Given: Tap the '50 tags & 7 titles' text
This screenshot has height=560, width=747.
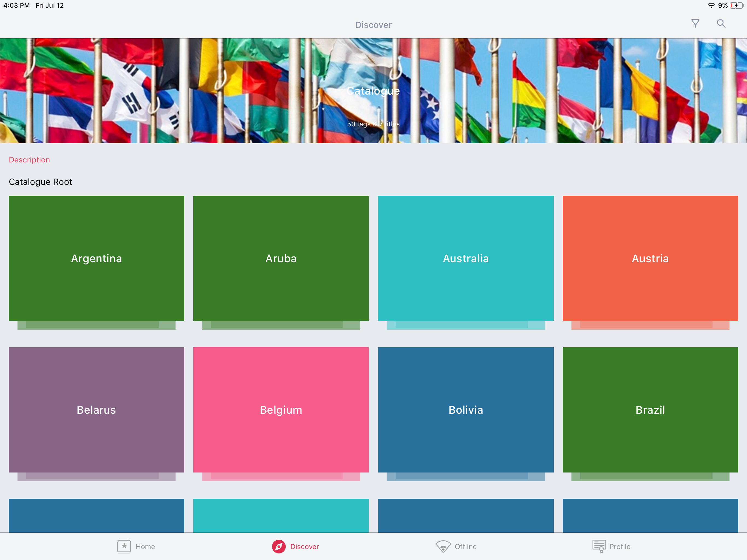Looking at the screenshot, I should pyautogui.click(x=373, y=124).
